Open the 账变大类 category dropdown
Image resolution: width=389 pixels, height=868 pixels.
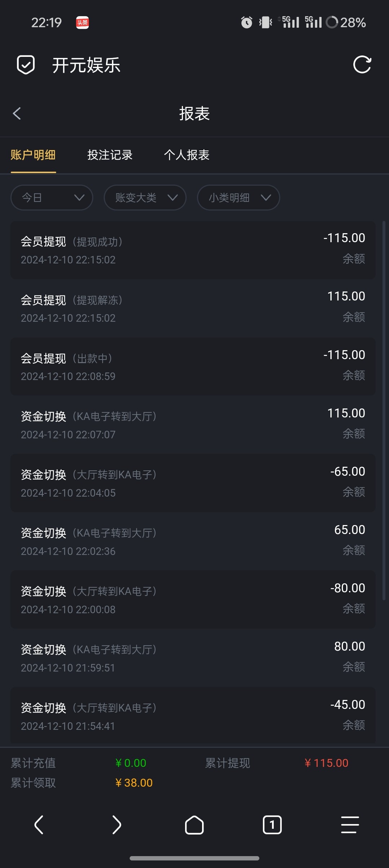pyautogui.click(x=145, y=198)
